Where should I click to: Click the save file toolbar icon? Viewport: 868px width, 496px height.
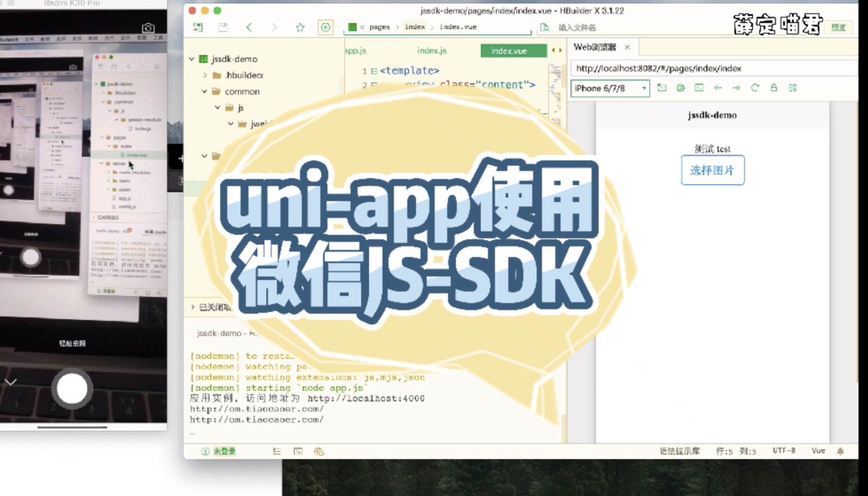(x=223, y=27)
